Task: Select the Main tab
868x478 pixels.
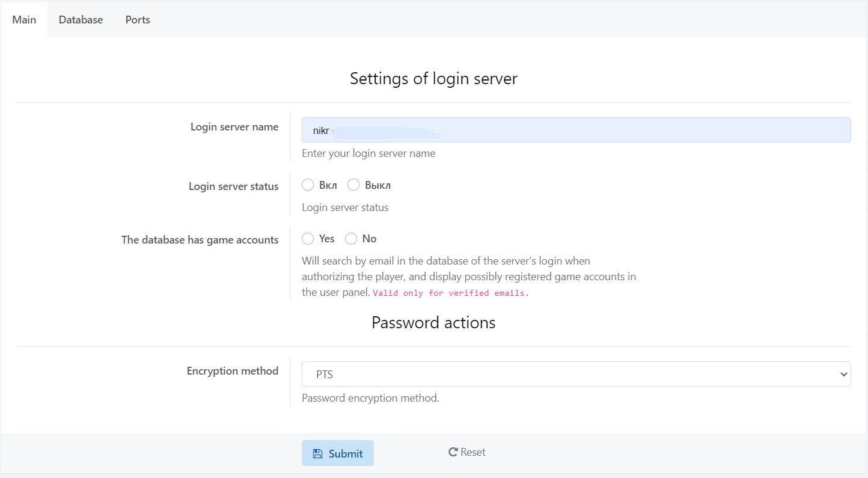Action: tap(24, 20)
